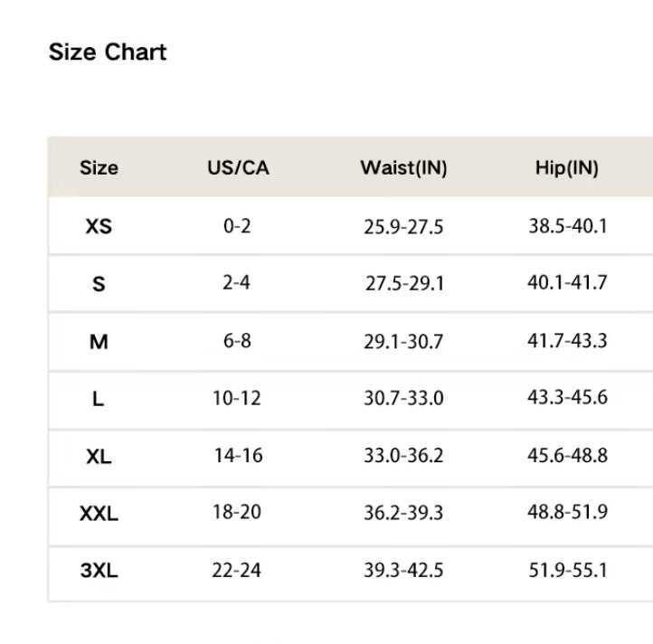Click waist measurement 39.3-42.5
653x644 pixels.
pyautogui.click(x=403, y=571)
